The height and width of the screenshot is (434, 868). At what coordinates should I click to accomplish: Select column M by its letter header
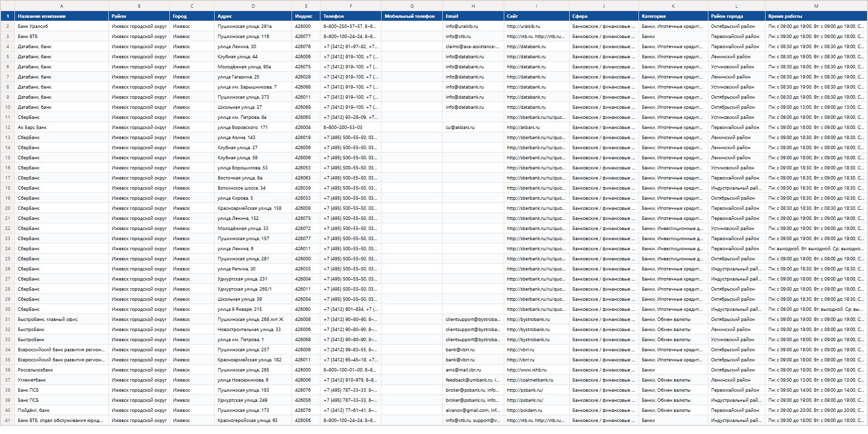click(x=816, y=6)
